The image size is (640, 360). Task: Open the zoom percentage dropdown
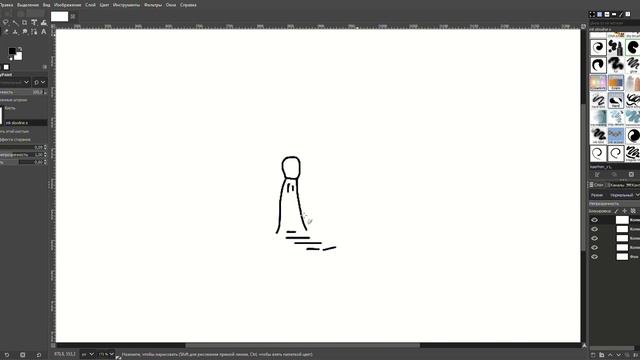point(106,354)
